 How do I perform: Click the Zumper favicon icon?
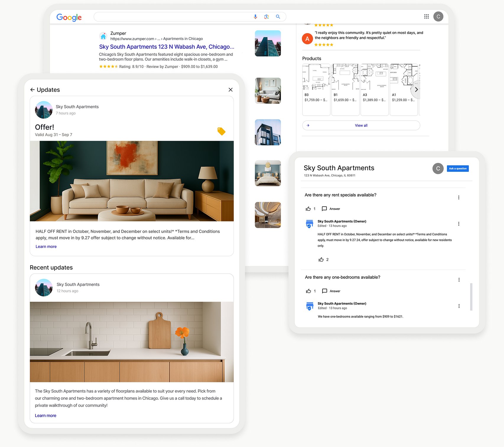pyautogui.click(x=103, y=36)
